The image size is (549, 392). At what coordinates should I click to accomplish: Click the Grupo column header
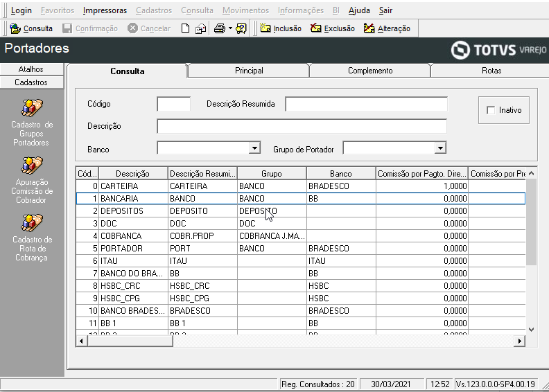tap(271, 174)
